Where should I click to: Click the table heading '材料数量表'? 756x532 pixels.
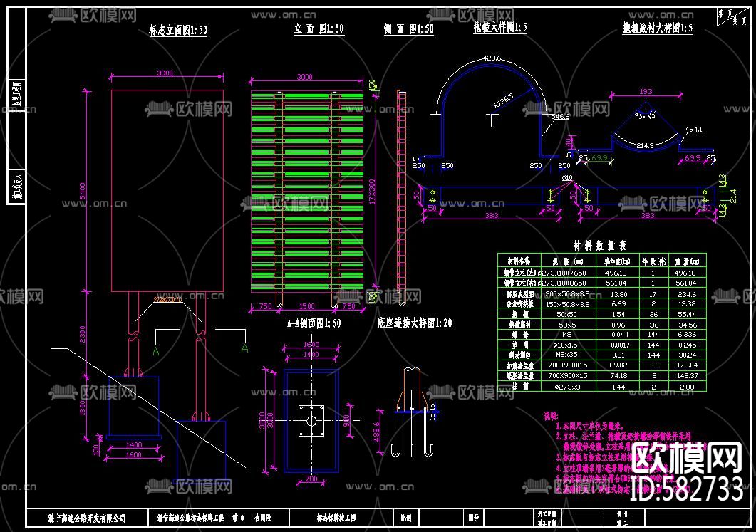coord(600,246)
